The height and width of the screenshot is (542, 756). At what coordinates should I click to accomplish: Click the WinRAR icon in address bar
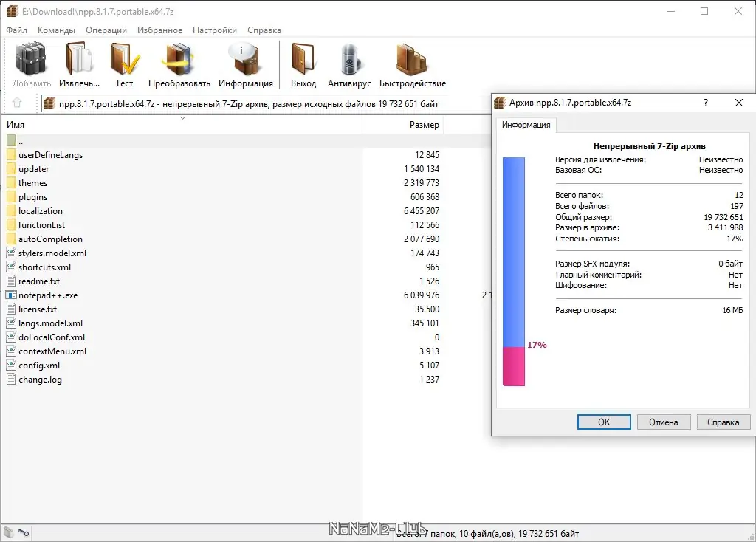pos(49,103)
